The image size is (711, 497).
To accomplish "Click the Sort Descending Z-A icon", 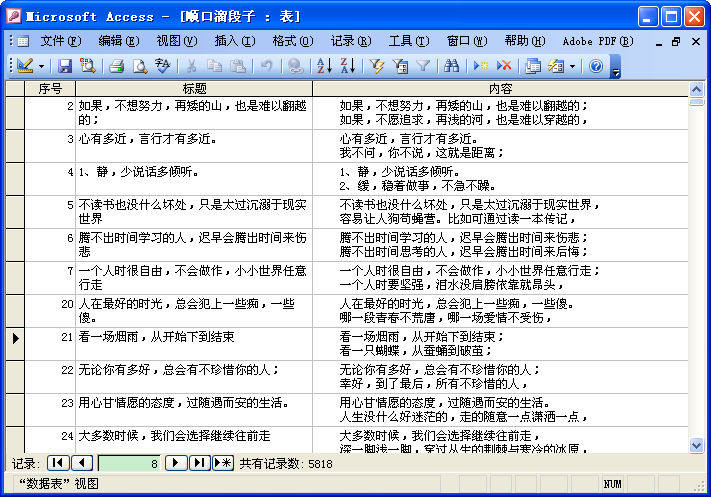I will [x=348, y=66].
